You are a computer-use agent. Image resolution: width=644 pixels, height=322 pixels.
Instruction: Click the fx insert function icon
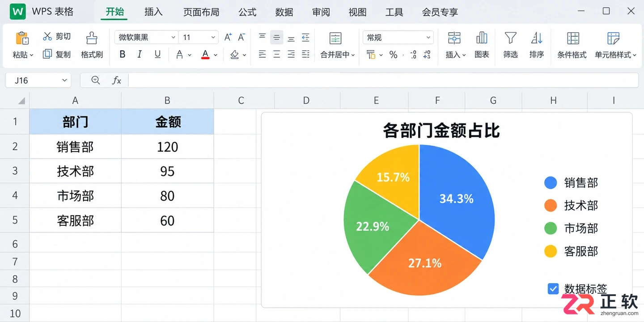[x=117, y=80]
